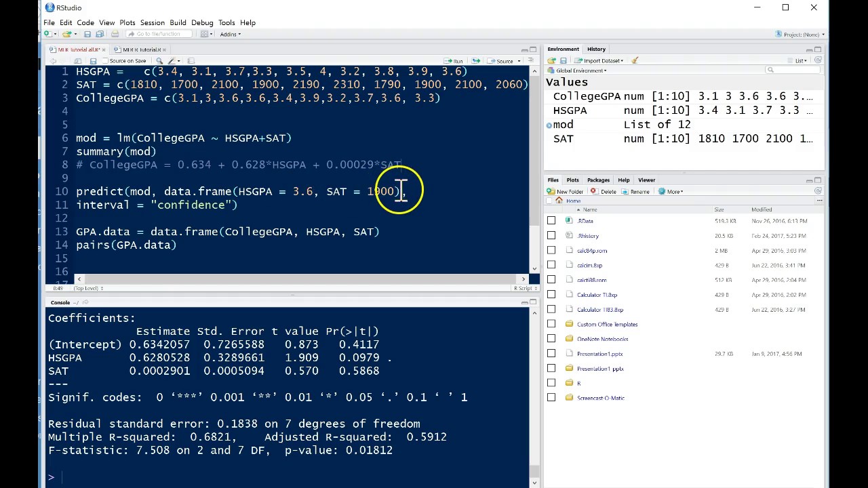868x488 pixels.
Task: Check the box next to Custom Office Templates
Action: pyautogui.click(x=551, y=324)
